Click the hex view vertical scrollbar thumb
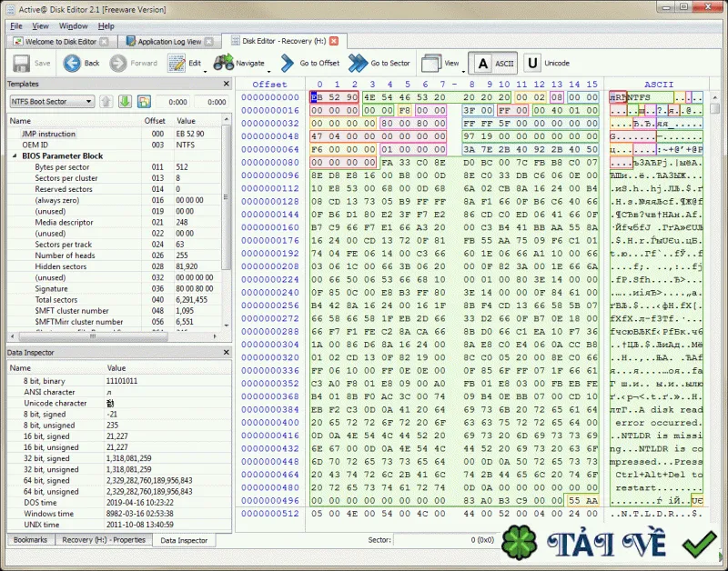Viewport: 728px width, 571px height. point(714,108)
